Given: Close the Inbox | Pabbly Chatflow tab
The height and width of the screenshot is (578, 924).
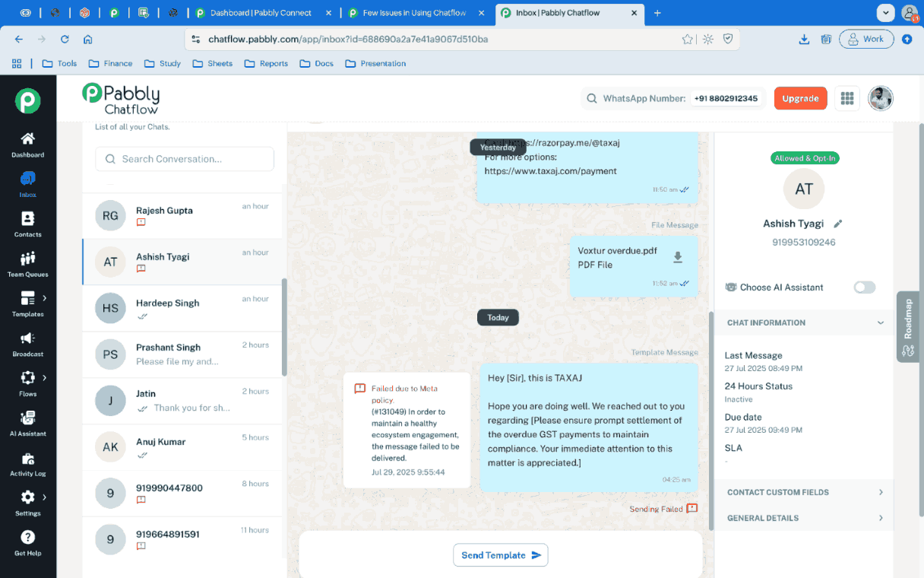Looking at the screenshot, I should [633, 13].
